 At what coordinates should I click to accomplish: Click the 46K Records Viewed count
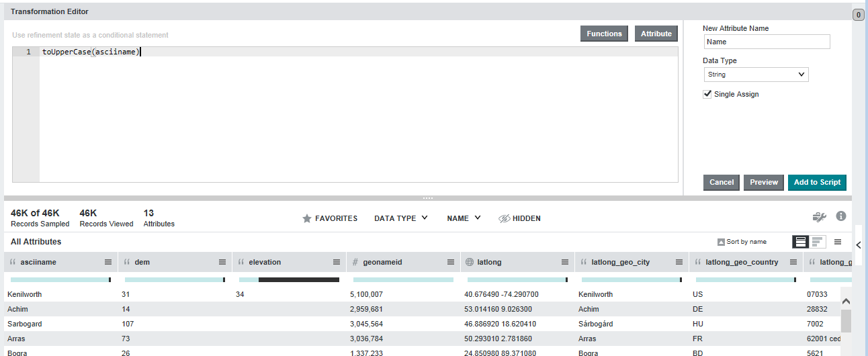pos(106,218)
